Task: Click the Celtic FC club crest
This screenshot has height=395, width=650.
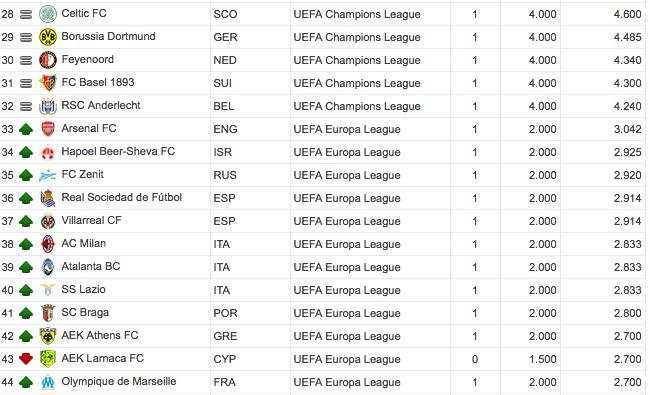Action: pos(48,14)
